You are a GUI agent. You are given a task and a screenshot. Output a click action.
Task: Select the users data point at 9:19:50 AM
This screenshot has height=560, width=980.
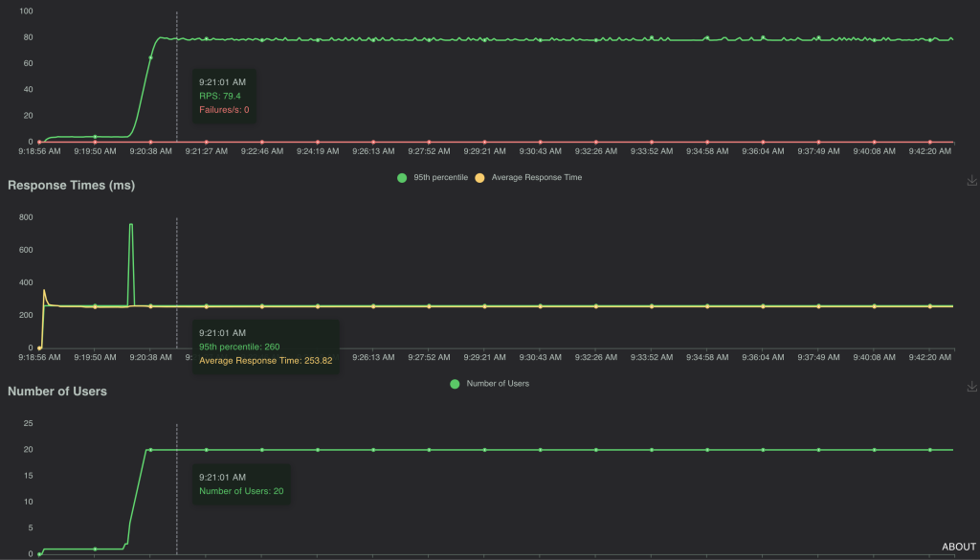[x=95, y=549]
